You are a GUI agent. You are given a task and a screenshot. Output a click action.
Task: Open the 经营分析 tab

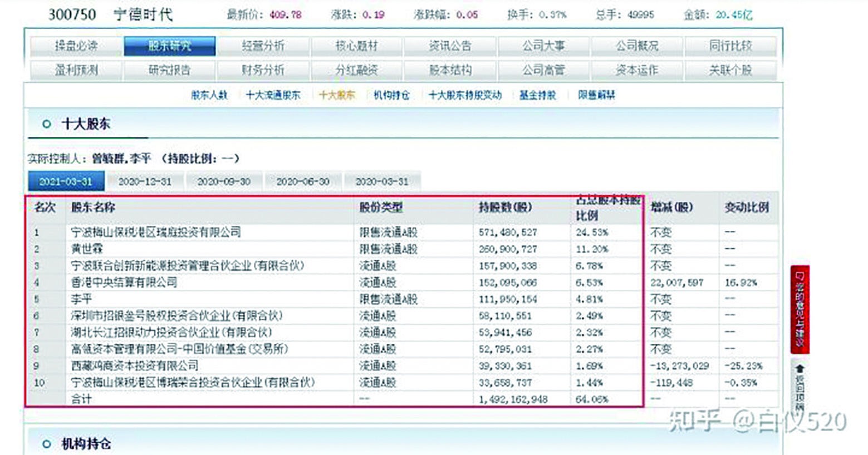(x=264, y=46)
